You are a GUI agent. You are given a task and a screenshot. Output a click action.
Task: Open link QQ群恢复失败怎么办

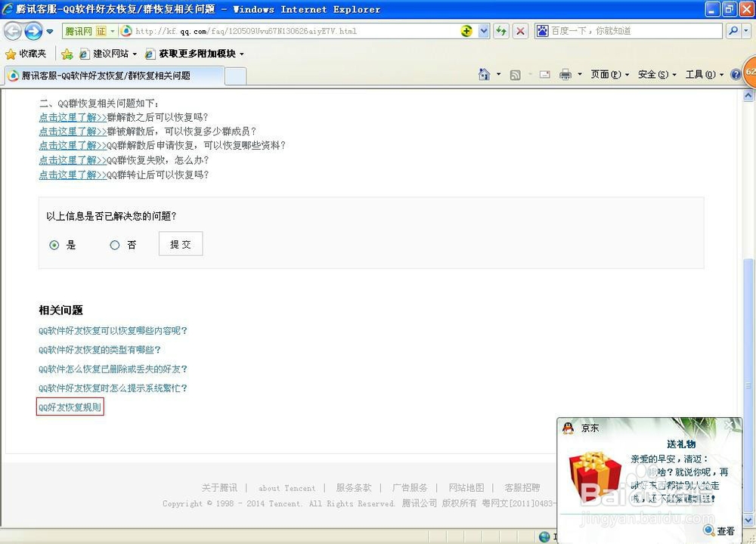73,160
